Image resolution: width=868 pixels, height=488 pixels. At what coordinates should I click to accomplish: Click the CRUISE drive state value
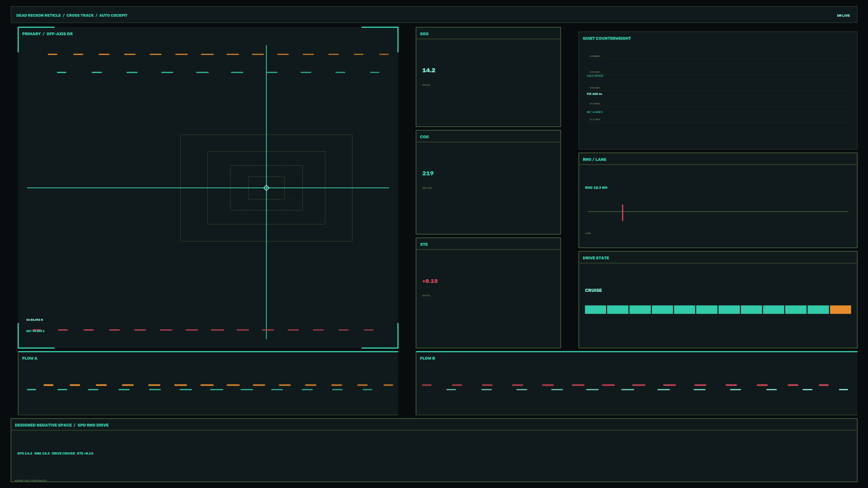pyautogui.click(x=593, y=290)
